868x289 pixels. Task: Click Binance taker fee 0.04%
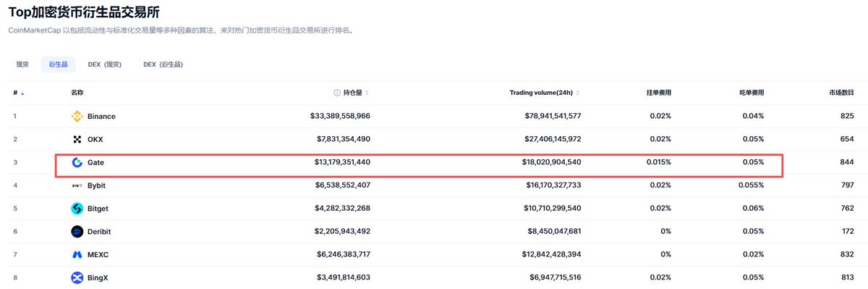(754, 117)
